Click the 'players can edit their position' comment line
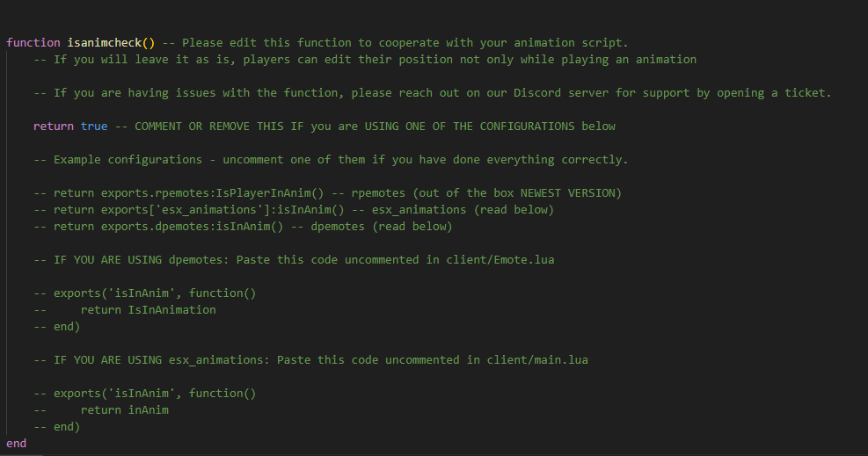This screenshot has height=456, width=868. point(365,59)
